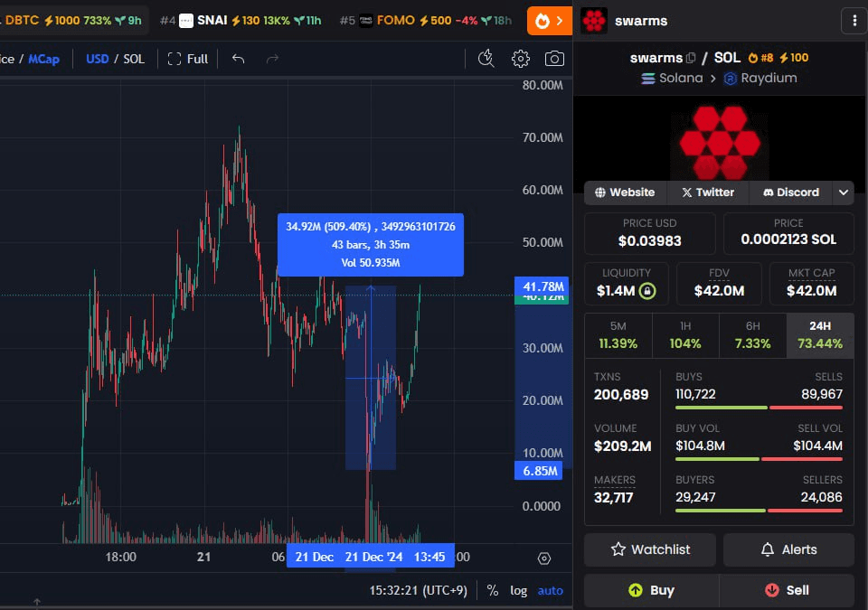Toggle auto scale on the chart
This screenshot has width=868, height=610.
pyautogui.click(x=551, y=591)
